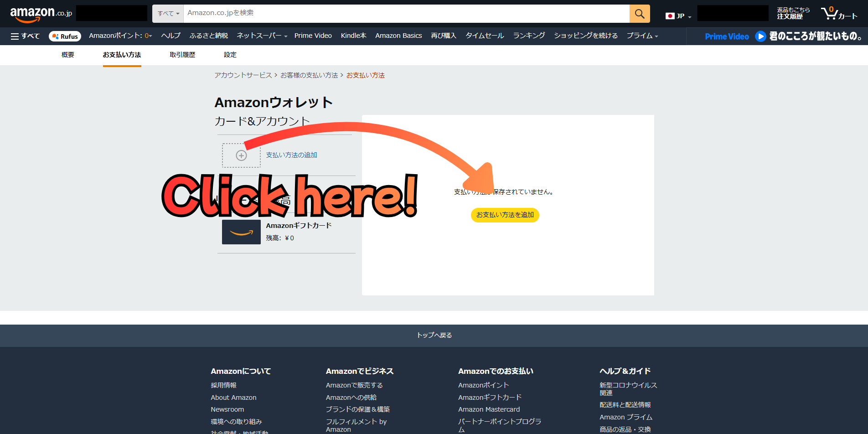Click the yellow お支払い方法を追加 button
Viewport: 868px width, 434px height.
click(x=505, y=215)
